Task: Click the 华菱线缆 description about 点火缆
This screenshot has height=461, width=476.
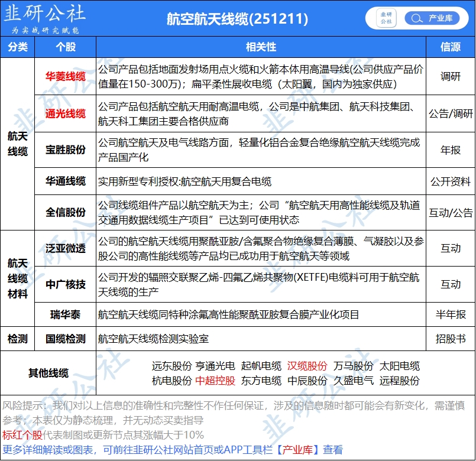Action: tap(261, 77)
